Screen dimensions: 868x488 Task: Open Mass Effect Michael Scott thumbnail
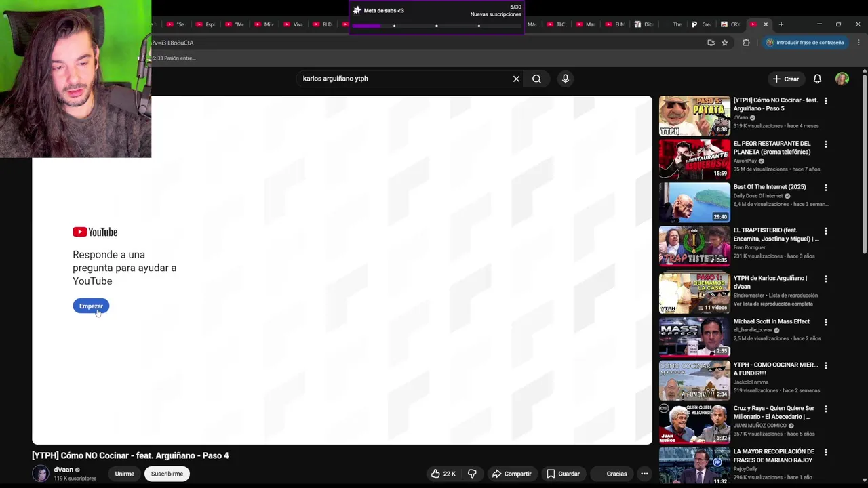click(694, 337)
